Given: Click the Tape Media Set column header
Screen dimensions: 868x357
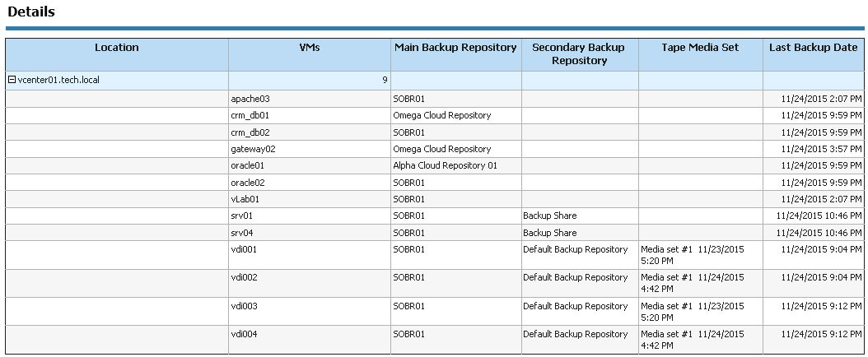Looking at the screenshot, I should [700, 48].
